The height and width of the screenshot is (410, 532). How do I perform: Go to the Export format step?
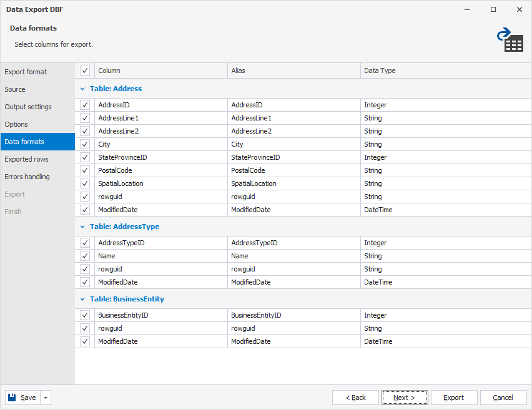coord(37,72)
